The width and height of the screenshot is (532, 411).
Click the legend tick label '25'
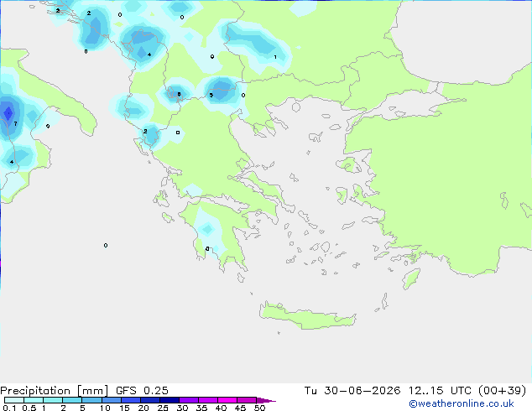pyautogui.click(x=163, y=408)
